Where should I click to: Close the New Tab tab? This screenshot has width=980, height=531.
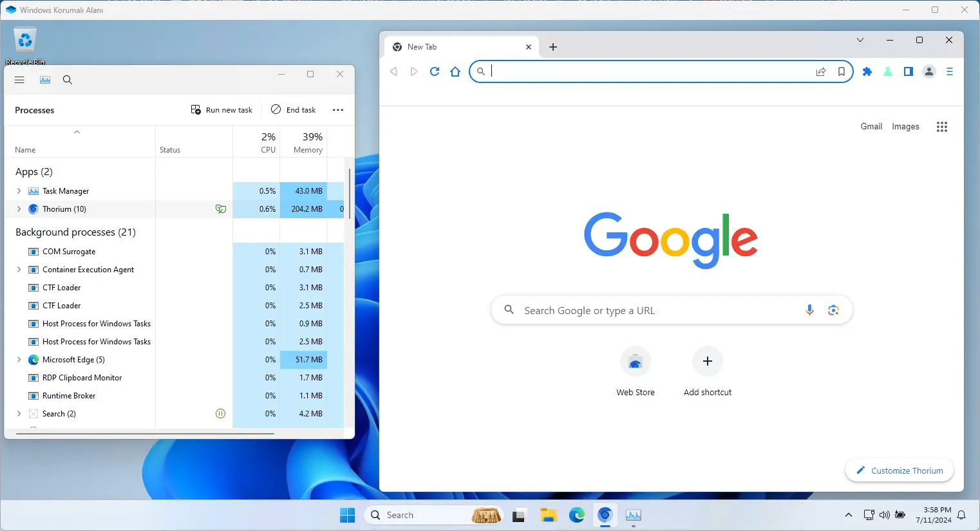click(x=529, y=47)
